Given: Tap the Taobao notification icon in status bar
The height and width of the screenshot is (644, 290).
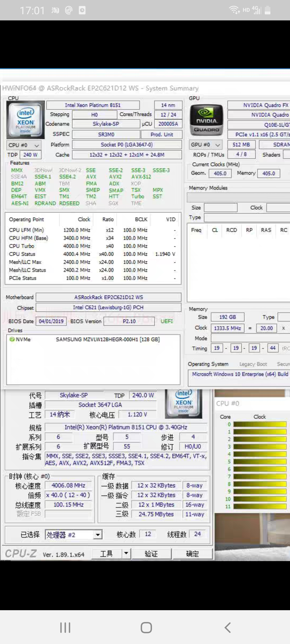Looking at the screenshot, I should click(55, 10).
